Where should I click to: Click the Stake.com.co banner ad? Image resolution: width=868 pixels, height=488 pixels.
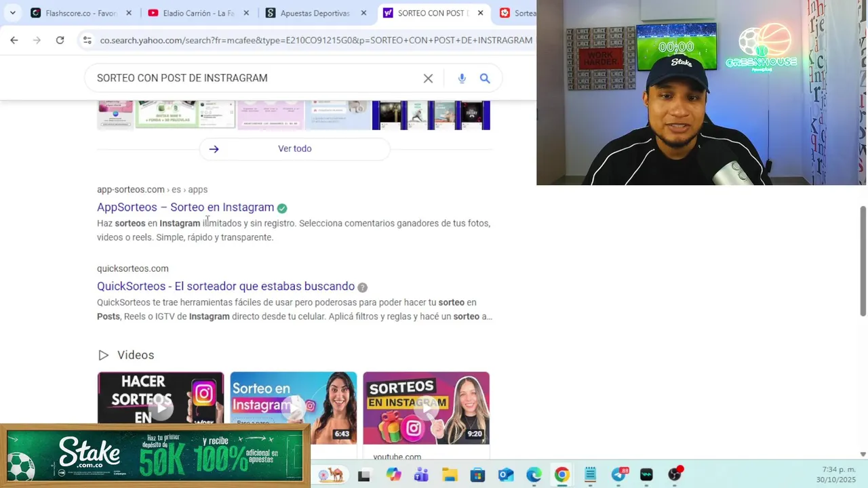pos(155,455)
